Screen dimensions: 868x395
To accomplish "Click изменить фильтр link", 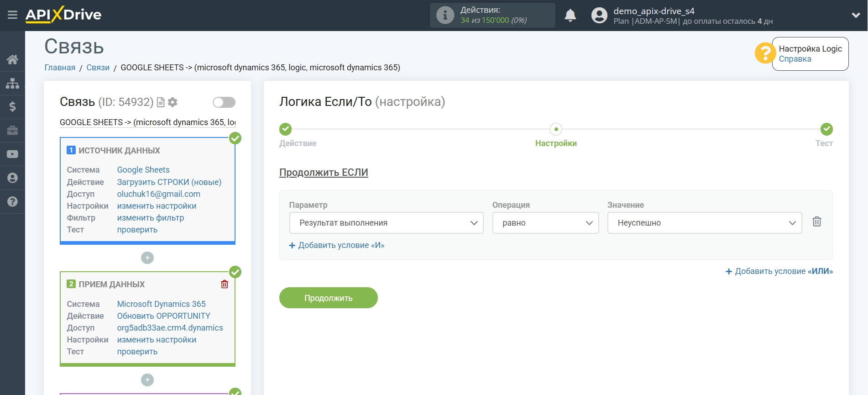I will (x=151, y=218).
